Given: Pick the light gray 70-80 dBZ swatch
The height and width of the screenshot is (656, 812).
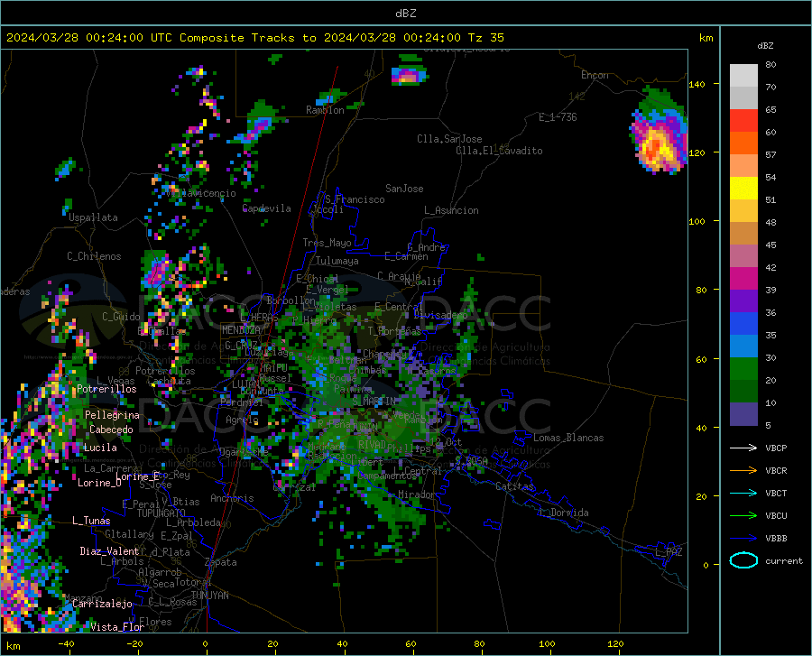Looking at the screenshot, I should (x=743, y=75).
